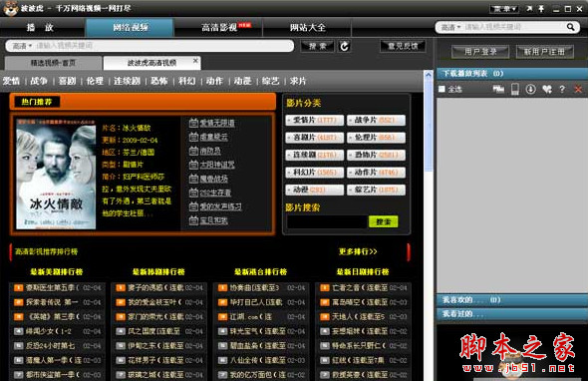Click the refresh icon beside the search button
588x381 pixels.
tap(344, 46)
